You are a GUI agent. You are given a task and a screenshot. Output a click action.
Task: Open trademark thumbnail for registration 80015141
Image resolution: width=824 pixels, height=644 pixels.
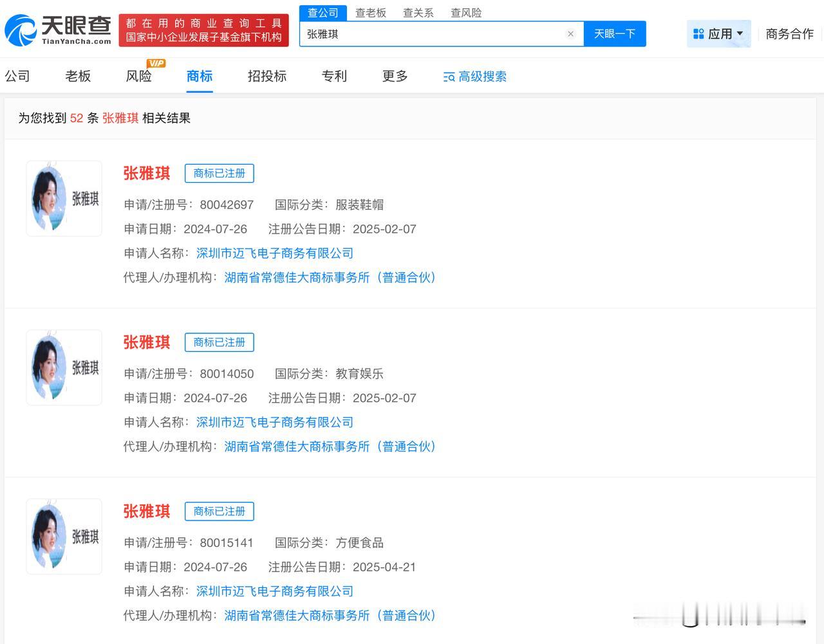[64, 537]
